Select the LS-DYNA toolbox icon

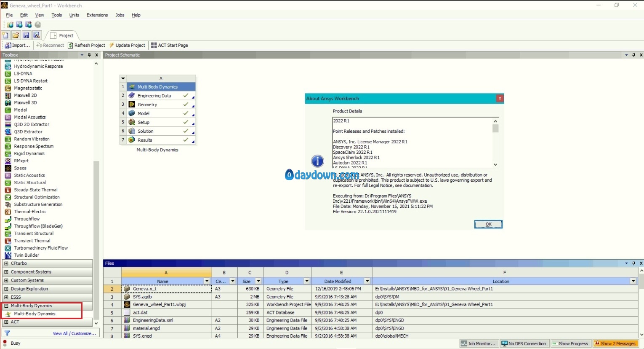tap(8, 74)
